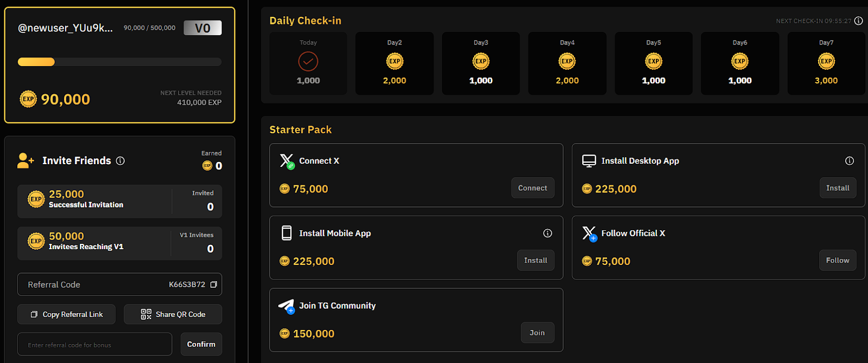Screen dimensions: 868x363
Task: Click the Enter referral code input field
Action: (94, 345)
